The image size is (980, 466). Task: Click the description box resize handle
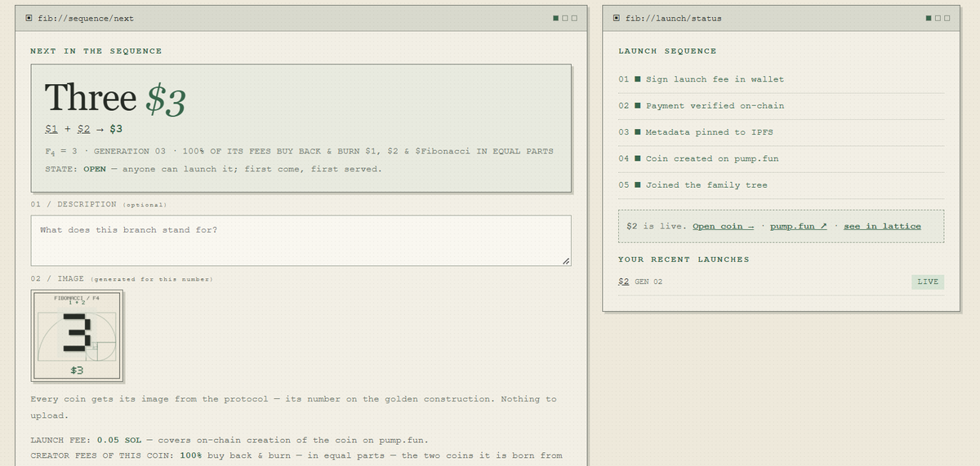566,261
